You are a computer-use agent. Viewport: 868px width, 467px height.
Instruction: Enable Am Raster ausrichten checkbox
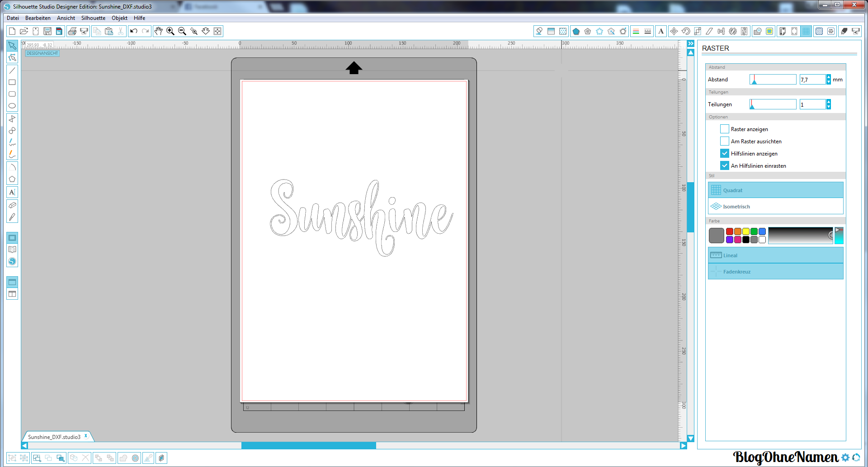coord(725,142)
